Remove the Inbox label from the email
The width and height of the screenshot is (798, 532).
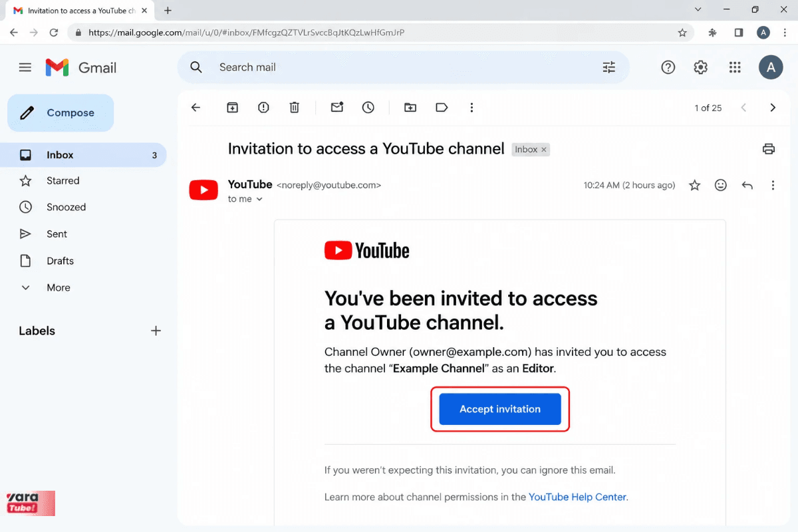tap(543, 150)
